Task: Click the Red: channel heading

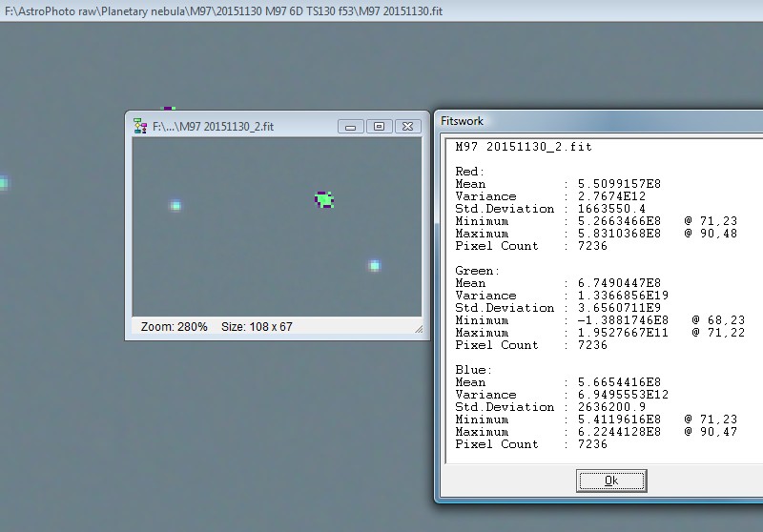Action: coord(469,172)
